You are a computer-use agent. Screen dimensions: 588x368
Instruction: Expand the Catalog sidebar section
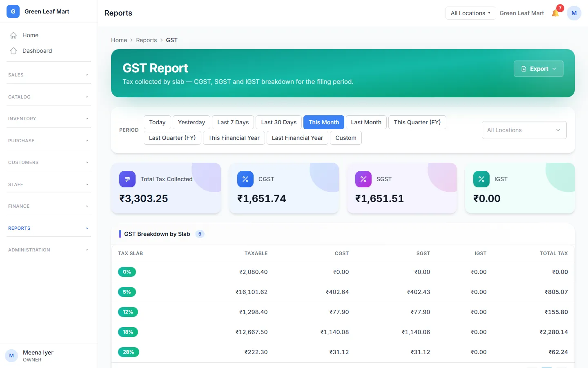point(49,97)
